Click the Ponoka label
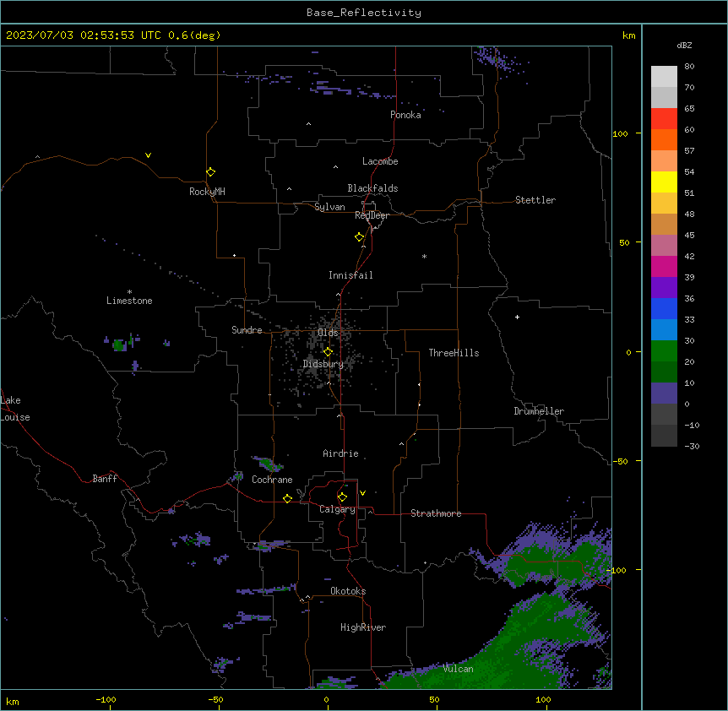The image size is (728, 711). pos(405,115)
